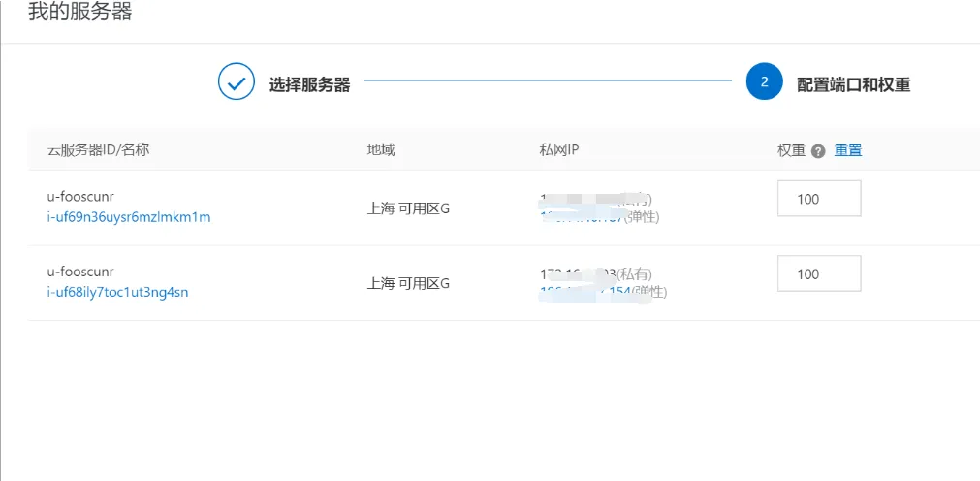
Task: Open server link i-uf68ily7toc1ut3ng4sn
Action: point(117,292)
